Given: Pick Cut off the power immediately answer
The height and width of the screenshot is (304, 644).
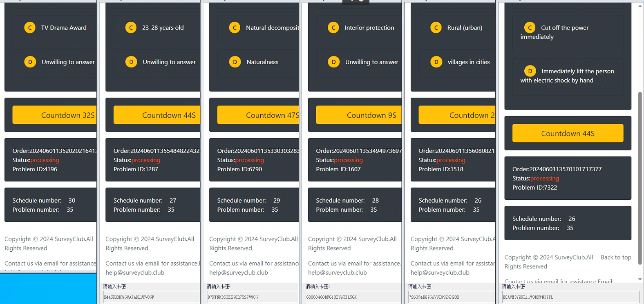Looking at the screenshot, I should pyautogui.click(x=568, y=34).
